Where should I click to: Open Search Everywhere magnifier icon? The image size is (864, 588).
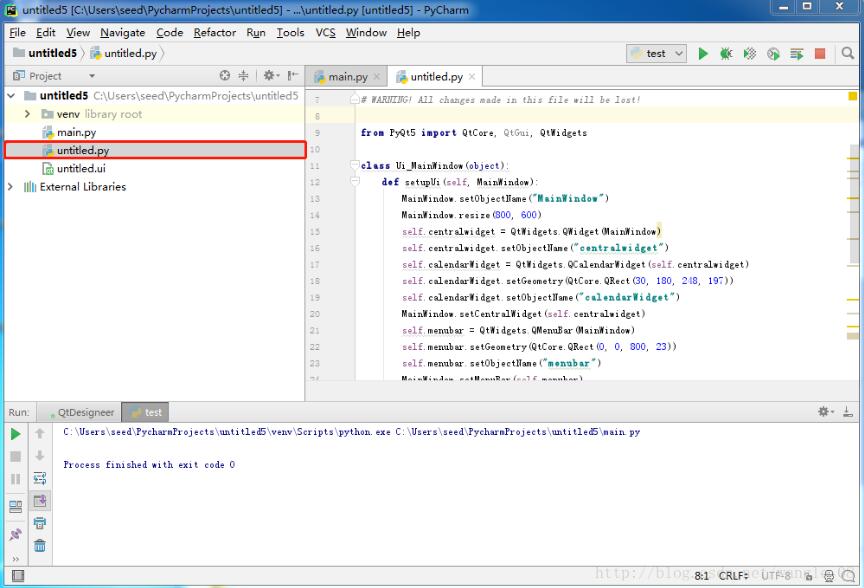(847, 54)
